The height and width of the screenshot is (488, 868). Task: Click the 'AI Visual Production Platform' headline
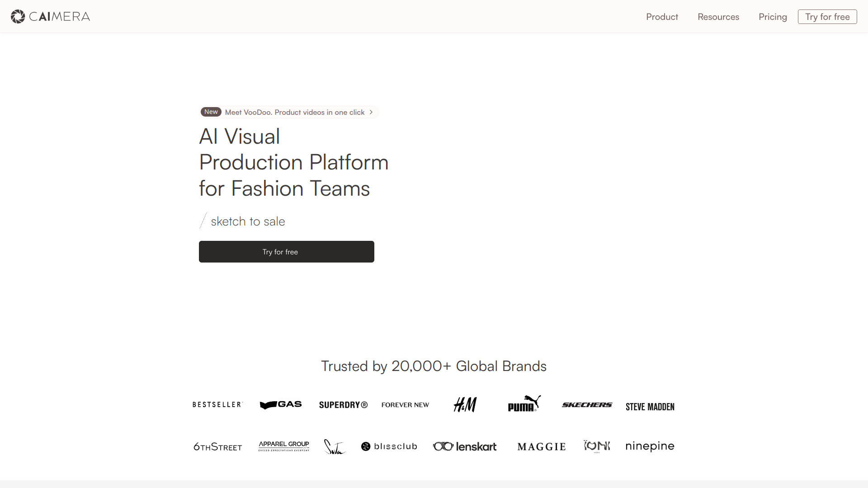tap(294, 162)
